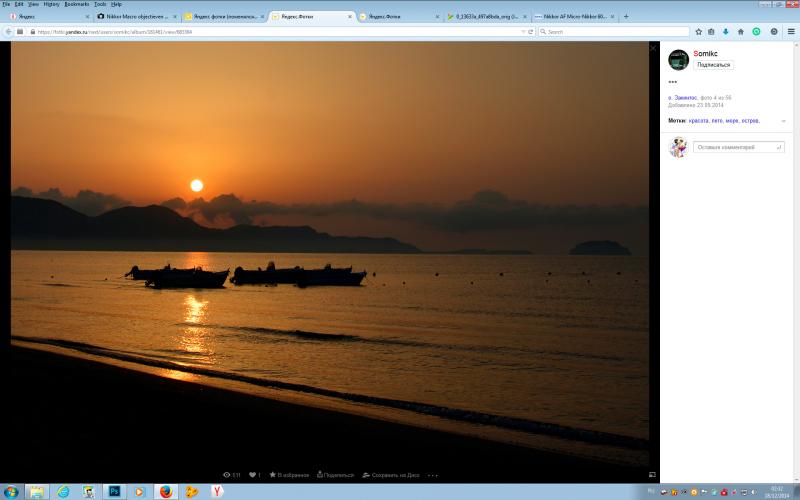Open a new browser tab

pos(626,17)
